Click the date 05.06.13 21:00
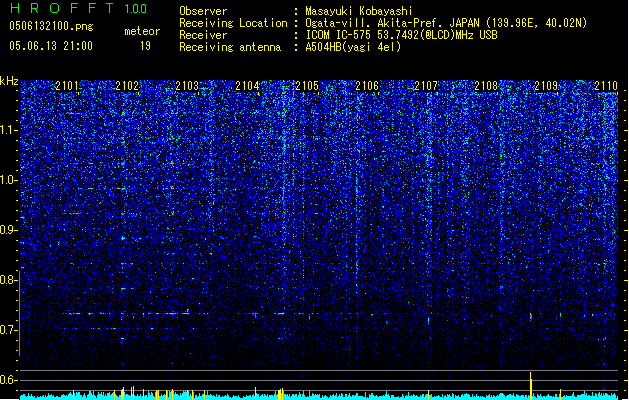Image resolution: width=629 pixels, height=400 pixels. click(51, 46)
